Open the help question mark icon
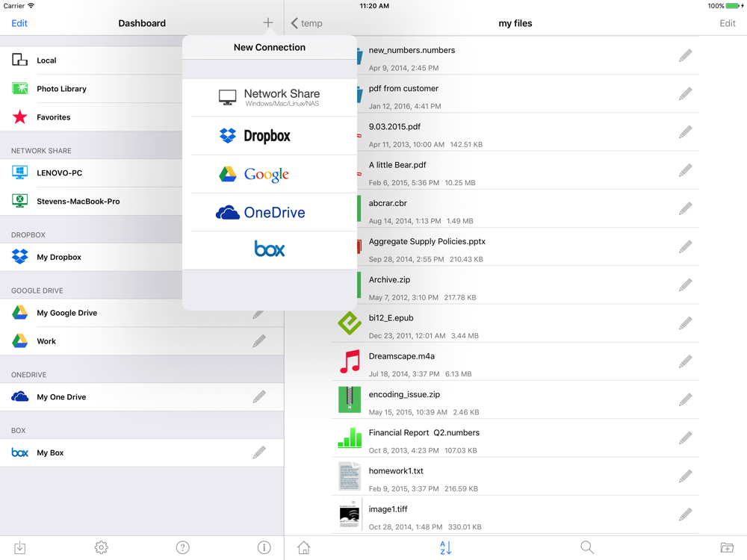The width and height of the screenshot is (747, 560). point(182,547)
